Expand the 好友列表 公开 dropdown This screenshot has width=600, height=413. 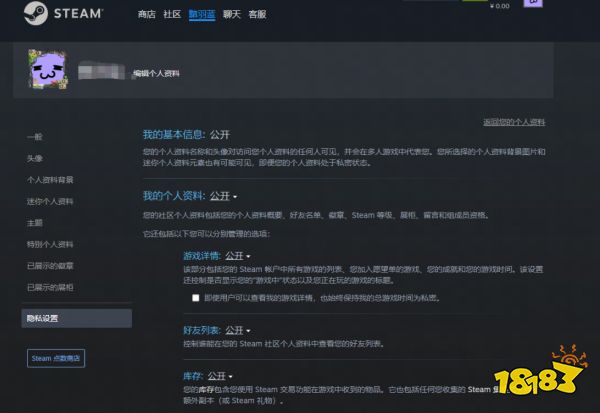pos(238,330)
